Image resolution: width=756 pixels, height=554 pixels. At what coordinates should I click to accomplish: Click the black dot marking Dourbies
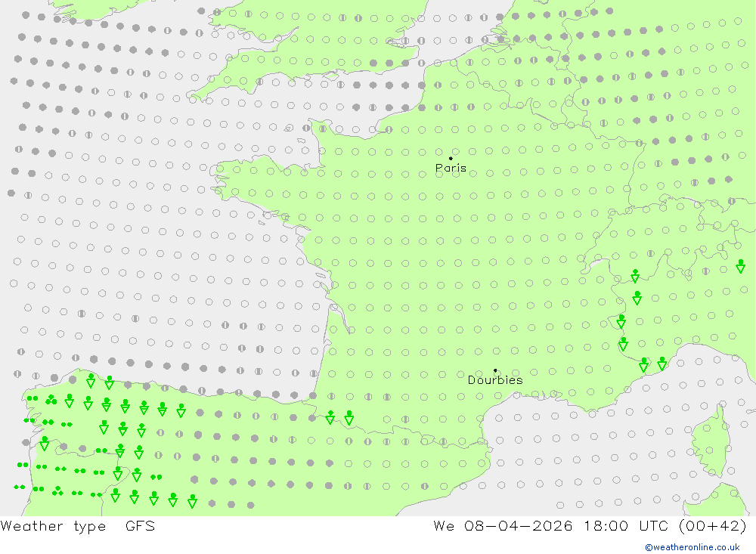coord(495,370)
